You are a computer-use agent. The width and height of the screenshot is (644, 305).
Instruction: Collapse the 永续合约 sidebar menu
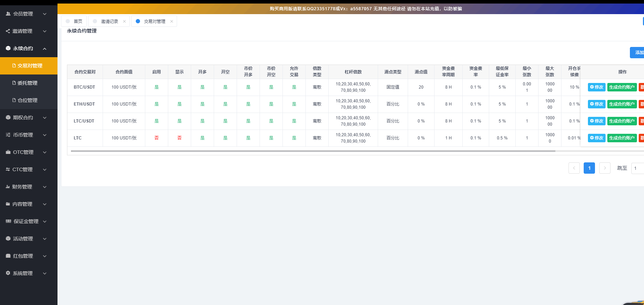tap(44, 49)
